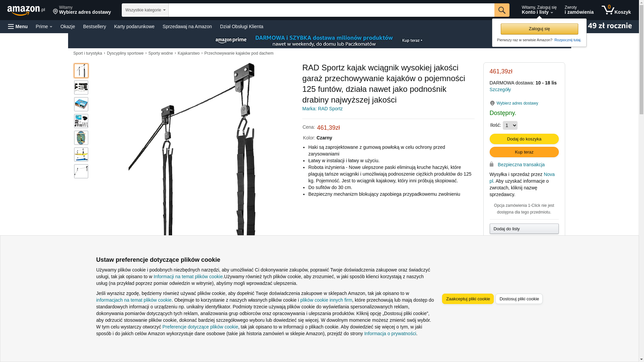Expand the Wszystkie kategorie search dropdown
The width and height of the screenshot is (644, 362).
[x=145, y=10]
